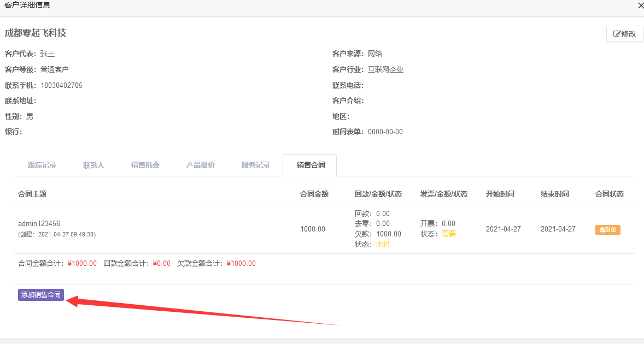
Task: Select the 销售合同 tab
Action: pyautogui.click(x=311, y=165)
